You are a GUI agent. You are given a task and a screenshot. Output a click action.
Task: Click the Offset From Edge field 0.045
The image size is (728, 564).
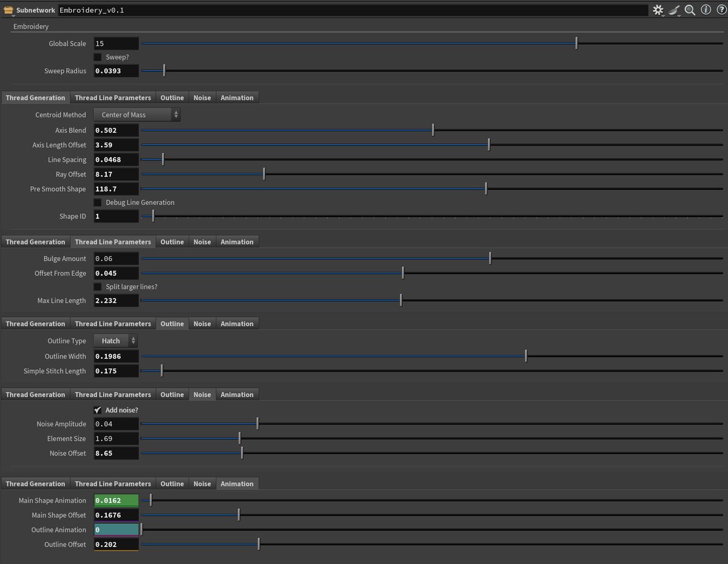(x=116, y=274)
